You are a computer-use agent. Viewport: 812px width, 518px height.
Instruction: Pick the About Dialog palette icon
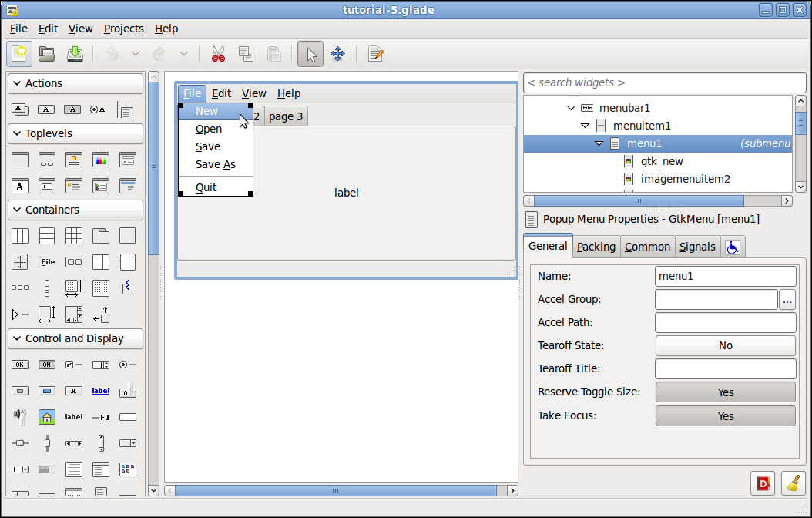click(74, 160)
